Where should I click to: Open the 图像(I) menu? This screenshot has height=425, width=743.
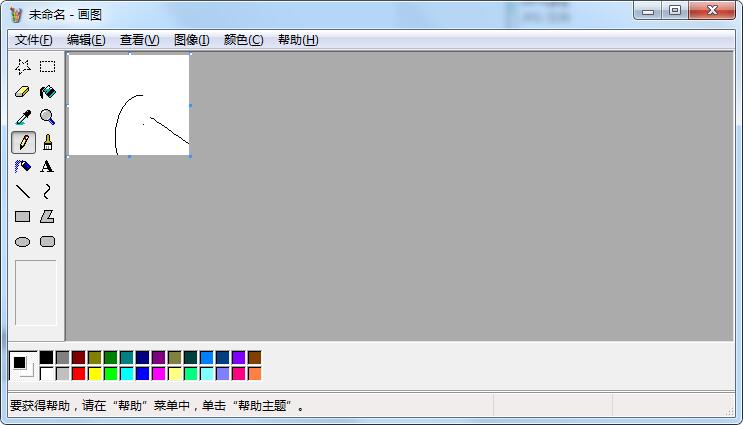point(192,40)
